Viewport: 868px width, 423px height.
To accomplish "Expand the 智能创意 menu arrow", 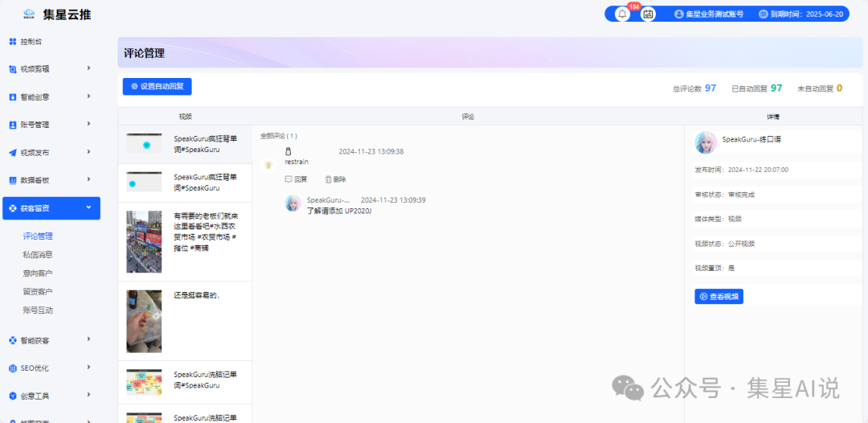I will 88,96.
